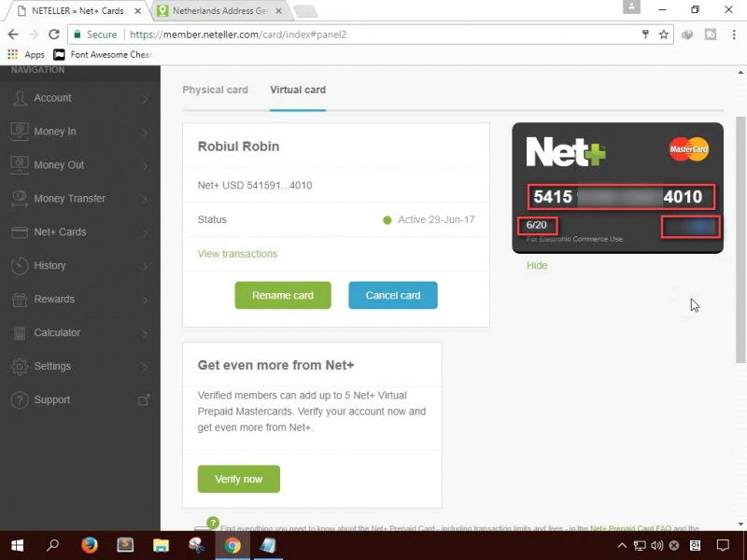Screen dimensions: 747x560
Task: Switch to the Physical card tab
Action: point(216,90)
